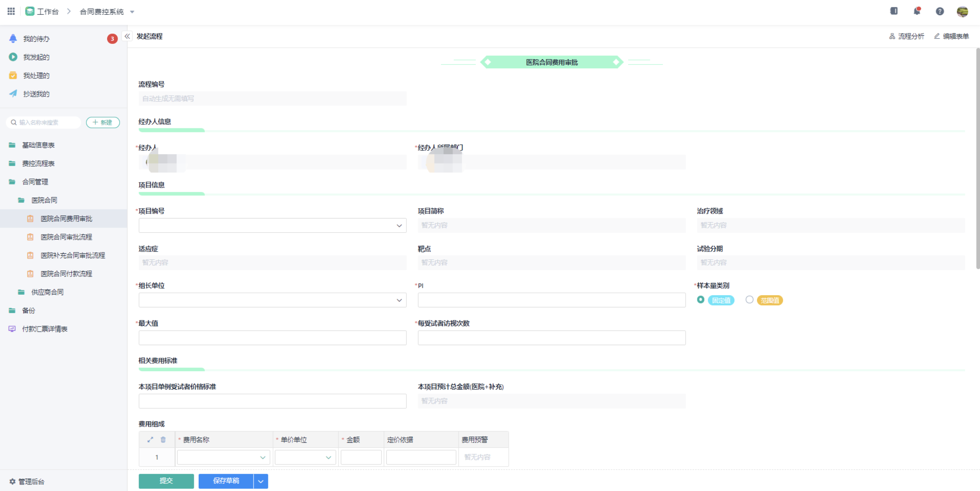Open 医院合同付款流程 in sidebar tree
This screenshot has width=980, height=491.
(x=66, y=274)
